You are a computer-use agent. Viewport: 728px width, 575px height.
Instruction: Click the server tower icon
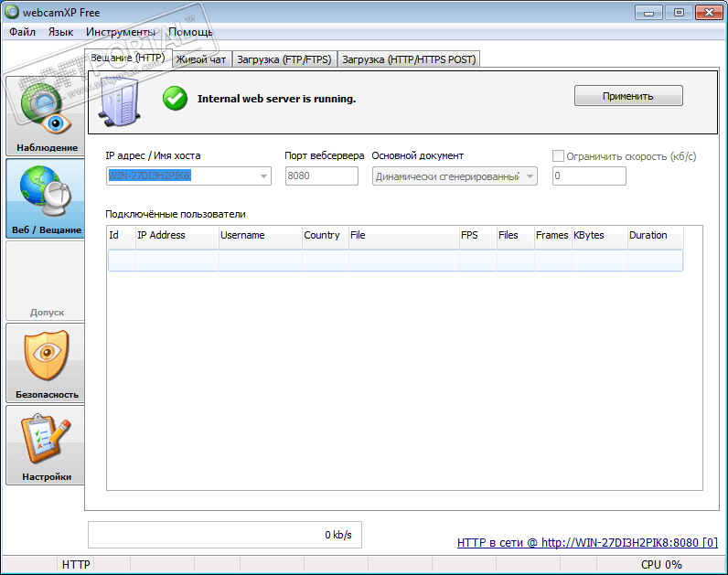coord(119,102)
